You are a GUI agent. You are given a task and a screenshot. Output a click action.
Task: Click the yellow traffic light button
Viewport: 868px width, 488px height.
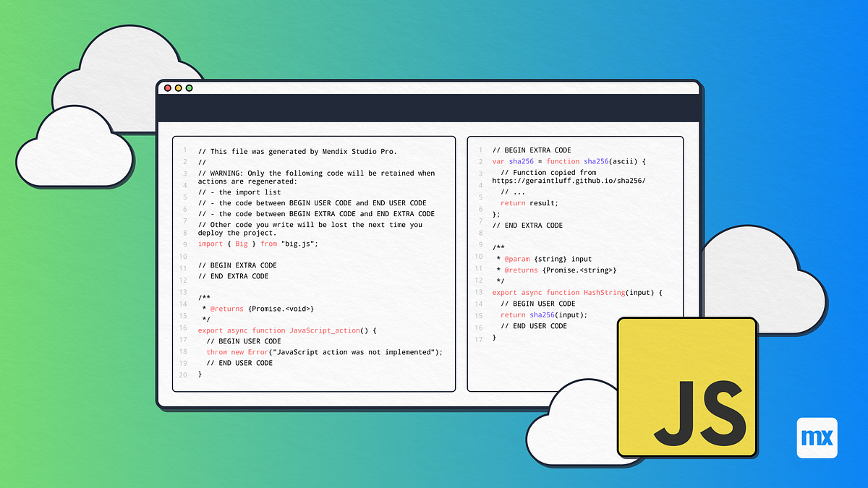pos(179,87)
